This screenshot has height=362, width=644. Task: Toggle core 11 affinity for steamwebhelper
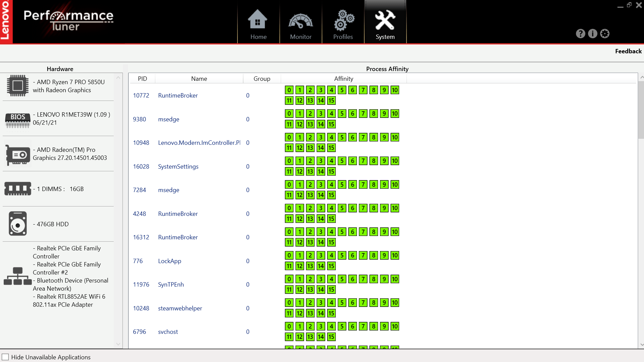pyautogui.click(x=289, y=313)
